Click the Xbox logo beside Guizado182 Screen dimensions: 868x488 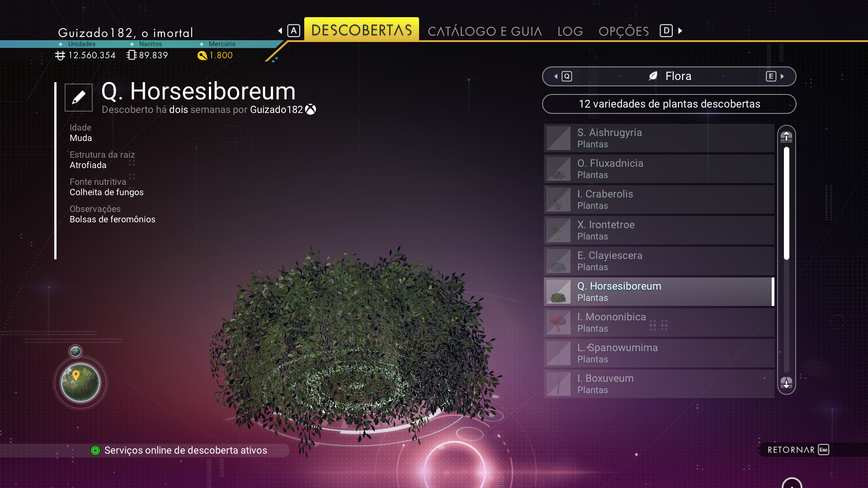coord(311,110)
